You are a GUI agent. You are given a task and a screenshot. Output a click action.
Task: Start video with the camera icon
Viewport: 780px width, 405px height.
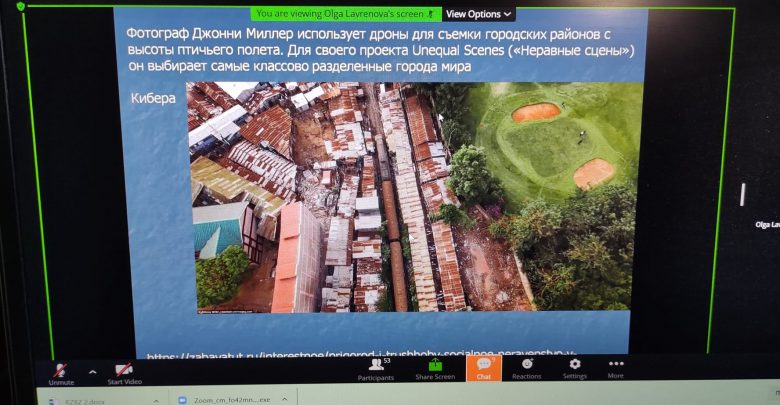[x=124, y=374]
